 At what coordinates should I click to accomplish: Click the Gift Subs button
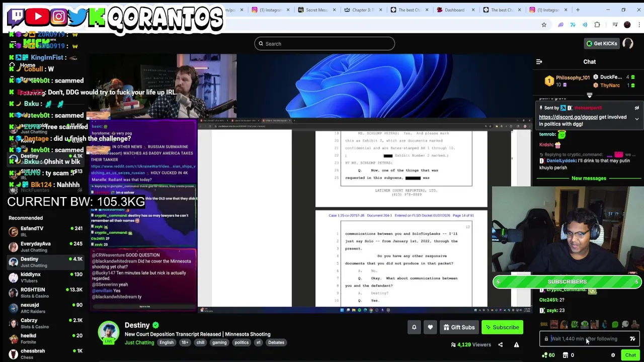[x=459, y=327]
